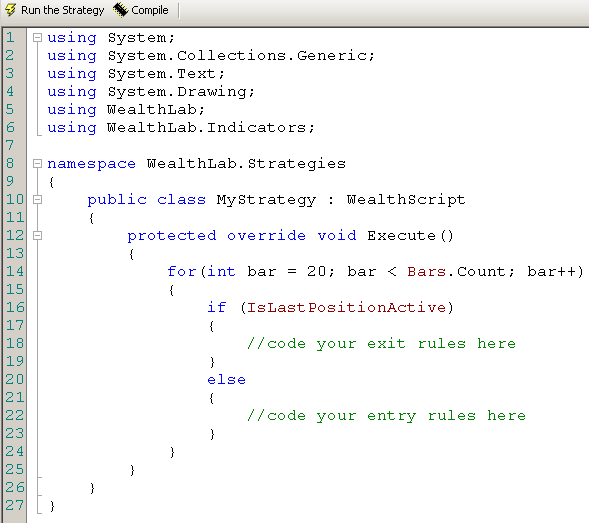The height and width of the screenshot is (523, 589).
Task: Click the text 'System.Text;'
Action: click(x=166, y=74)
